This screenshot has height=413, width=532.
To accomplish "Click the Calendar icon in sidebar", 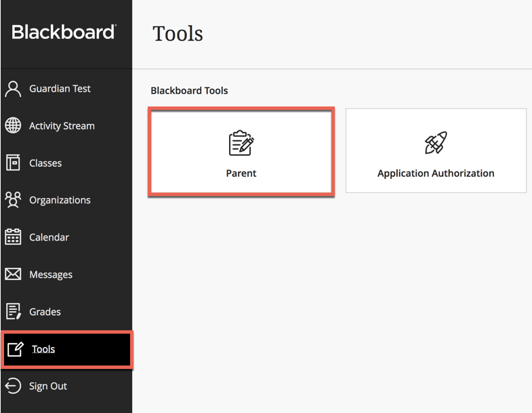I will 14,237.
